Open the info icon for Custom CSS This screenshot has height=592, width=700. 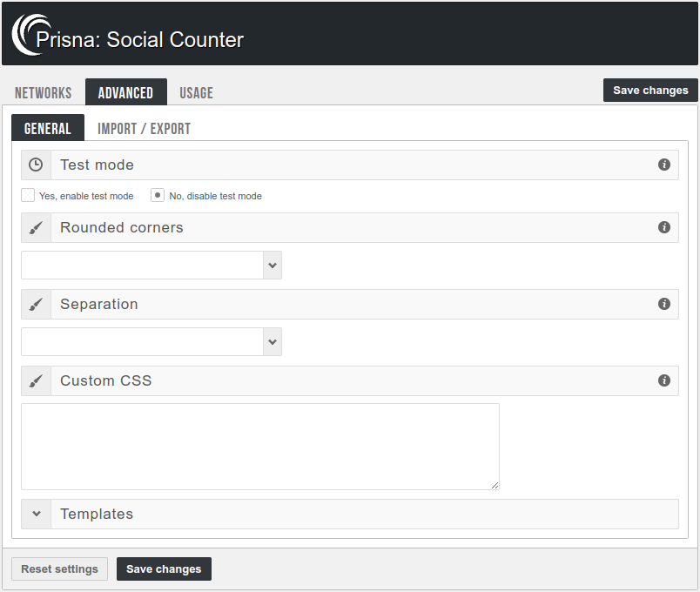pos(664,380)
